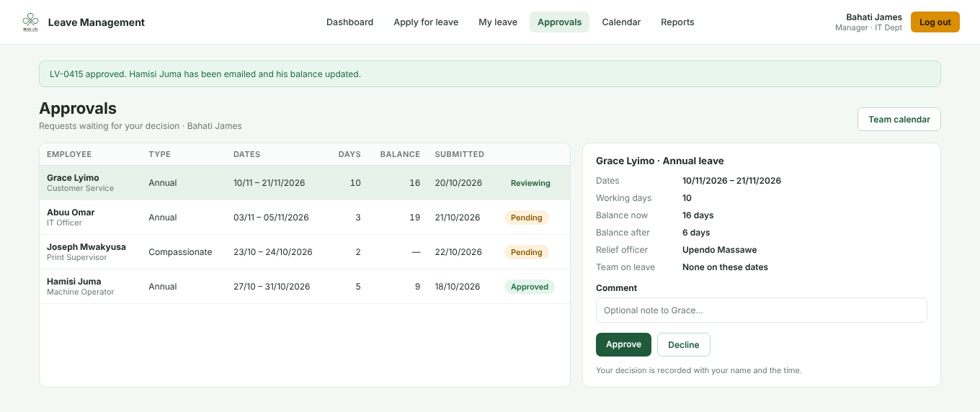Click the Compassionate leave type cell
The height and width of the screenshot is (412, 980).
pyautogui.click(x=180, y=252)
